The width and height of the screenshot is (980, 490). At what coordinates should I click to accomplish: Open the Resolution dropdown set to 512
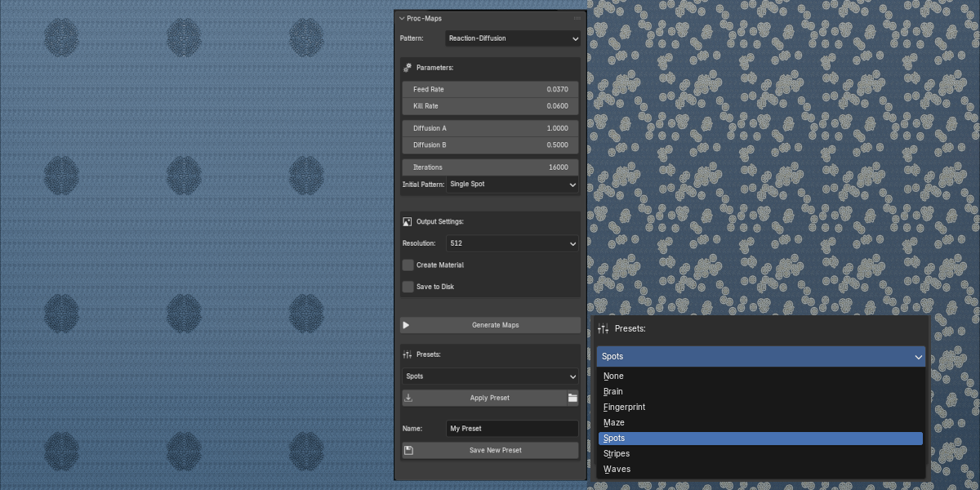pyautogui.click(x=512, y=243)
